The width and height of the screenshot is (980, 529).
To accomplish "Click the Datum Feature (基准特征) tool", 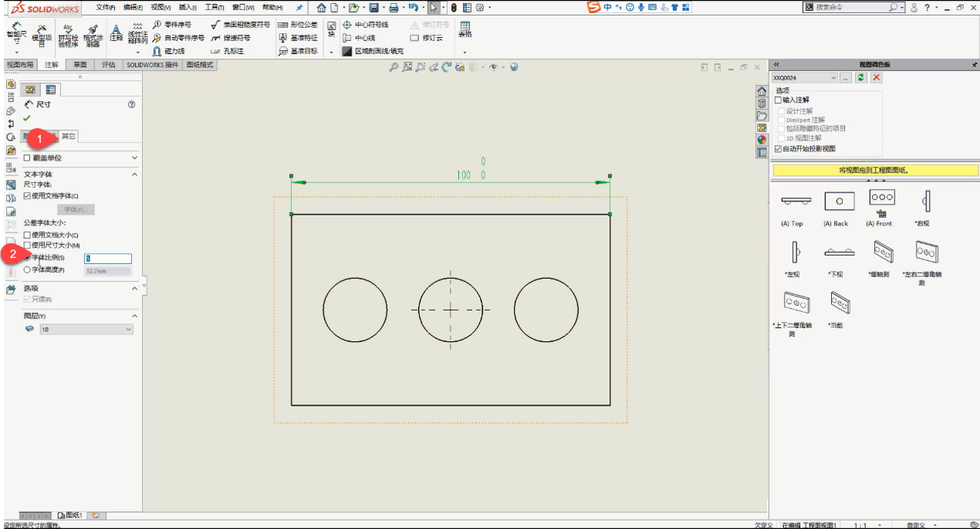I will coord(298,38).
